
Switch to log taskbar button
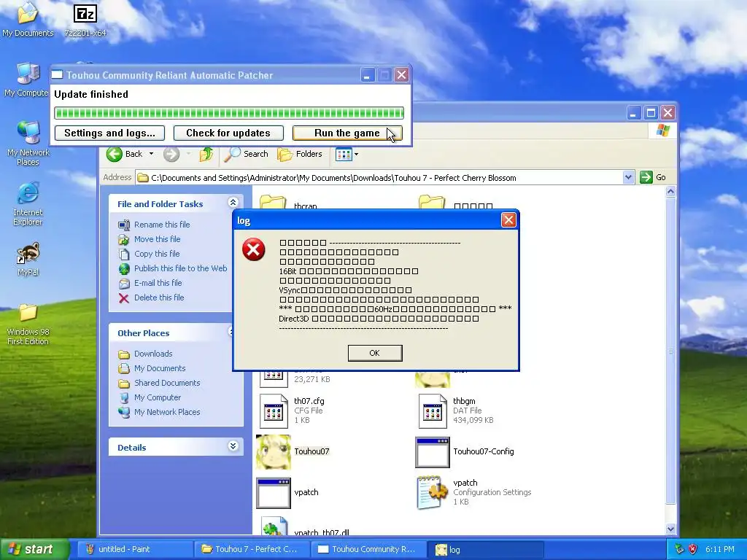485,549
